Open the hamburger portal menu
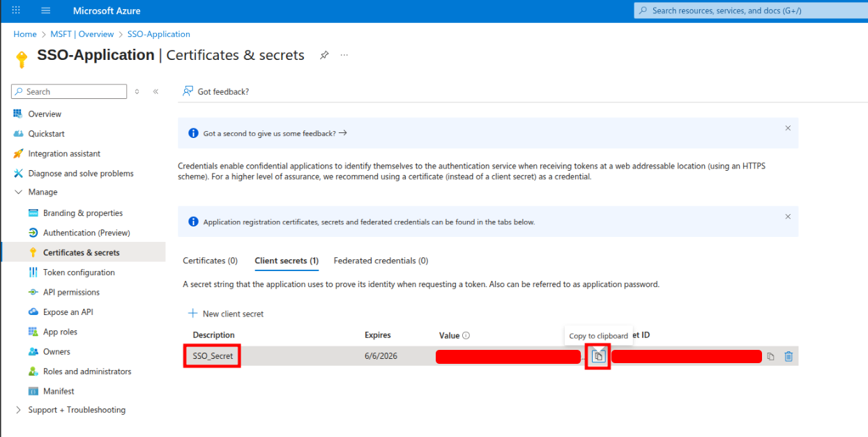 pos(46,10)
